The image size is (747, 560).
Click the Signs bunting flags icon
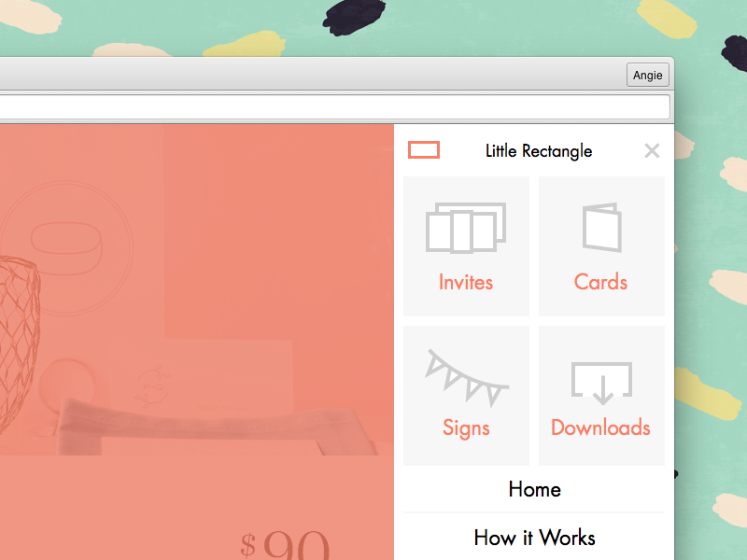pyautogui.click(x=466, y=378)
